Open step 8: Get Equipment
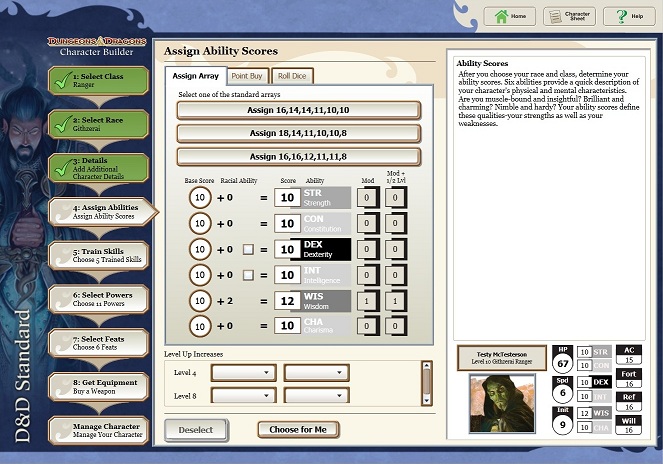663x464 pixels. pos(99,387)
